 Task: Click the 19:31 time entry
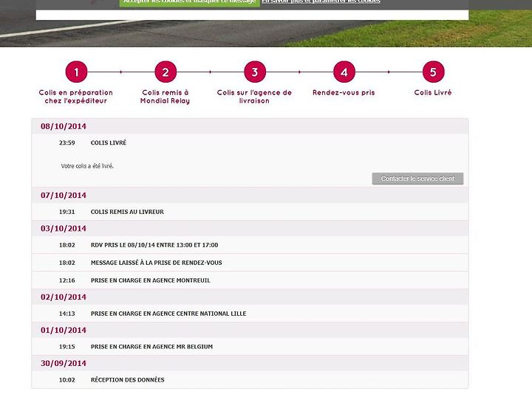[66, 212]
